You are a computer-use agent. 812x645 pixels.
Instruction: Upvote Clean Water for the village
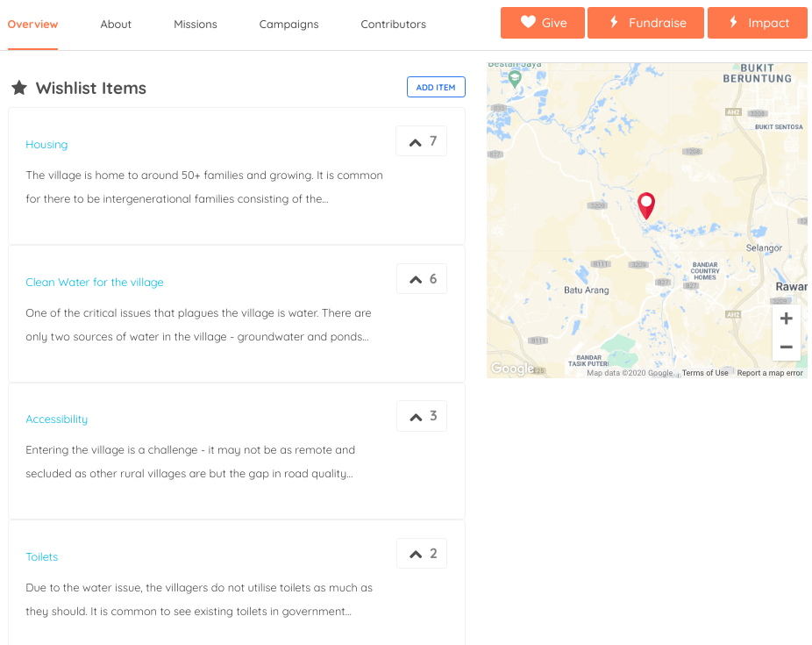422,279
